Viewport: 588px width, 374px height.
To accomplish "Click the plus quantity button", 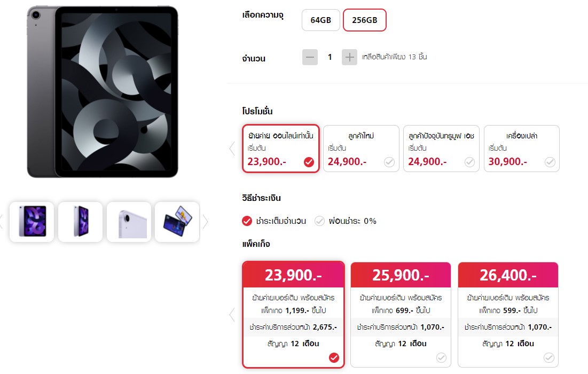I will coord(349,57).
